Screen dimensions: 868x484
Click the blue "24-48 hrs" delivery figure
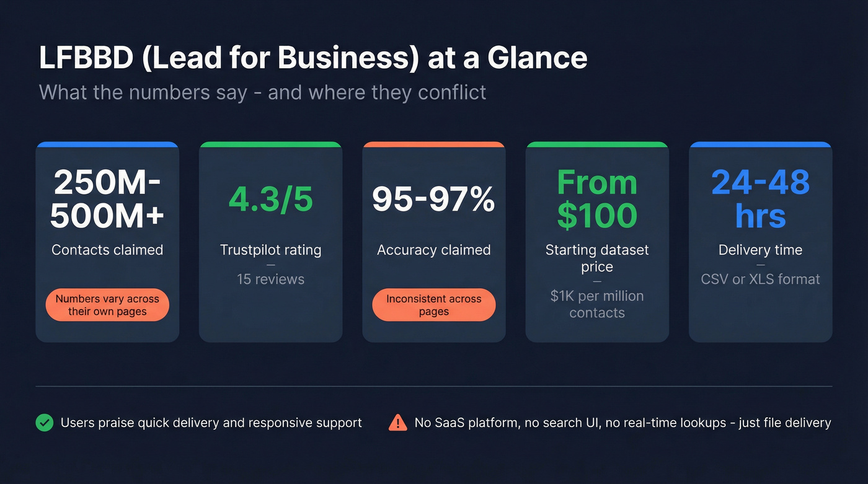[760, 199]
